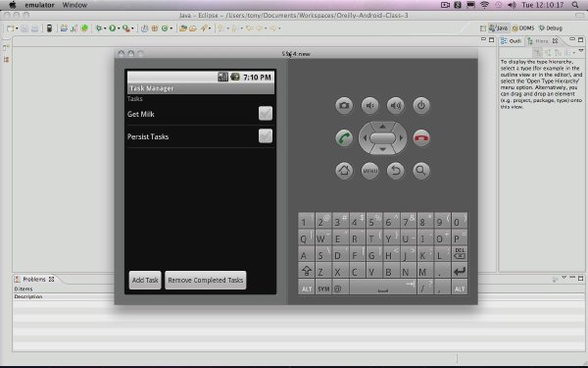The height and width of the screenshot is (368, 588).
Task: Click the emulator camera button
Action: [344, 106]
